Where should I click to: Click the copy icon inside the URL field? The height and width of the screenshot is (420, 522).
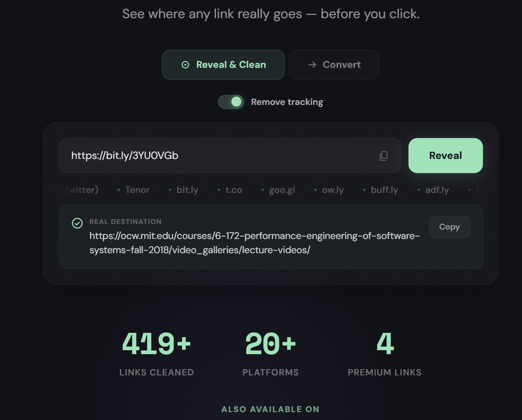tap(383, 155)
